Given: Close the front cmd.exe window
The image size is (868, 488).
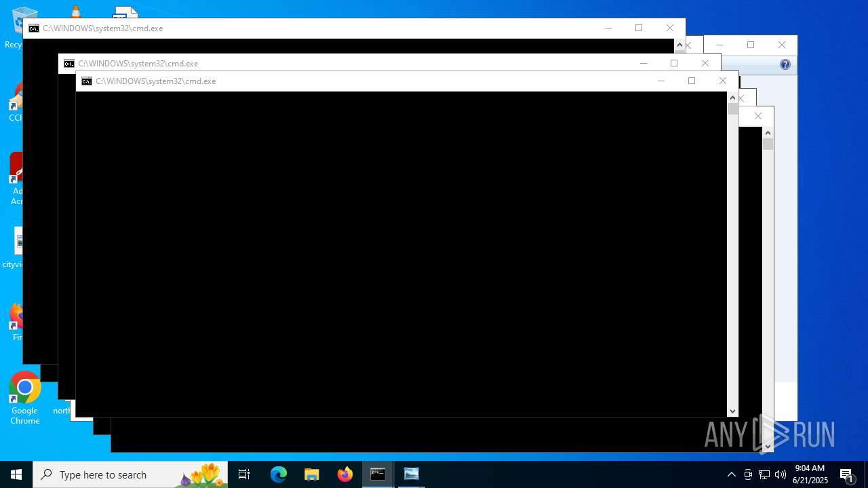Looking at the screenshot, I should [723, 81].
